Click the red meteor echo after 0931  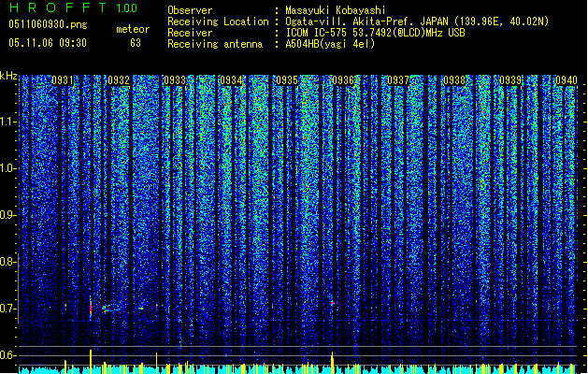point(91,308)
